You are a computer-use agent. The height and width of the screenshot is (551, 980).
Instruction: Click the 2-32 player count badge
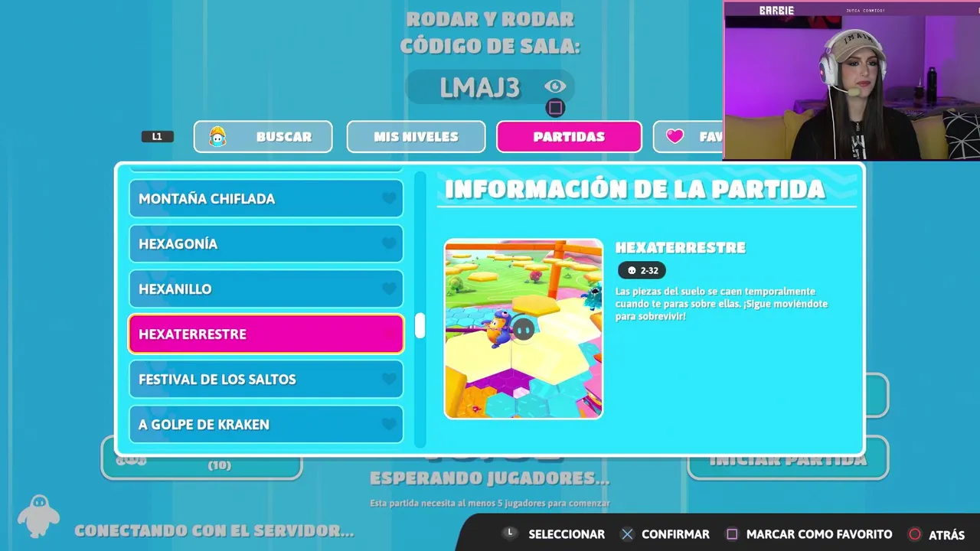(642, 270)
